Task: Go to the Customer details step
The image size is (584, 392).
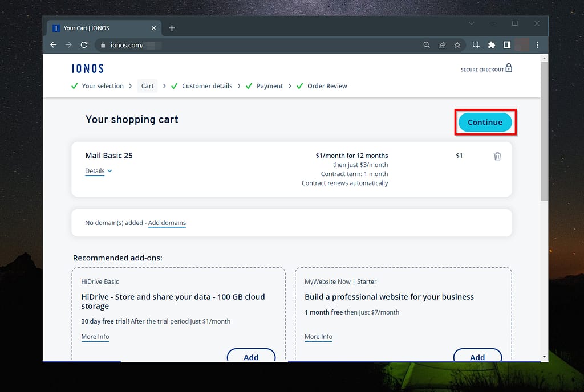Action: click(x=207, y=86)
